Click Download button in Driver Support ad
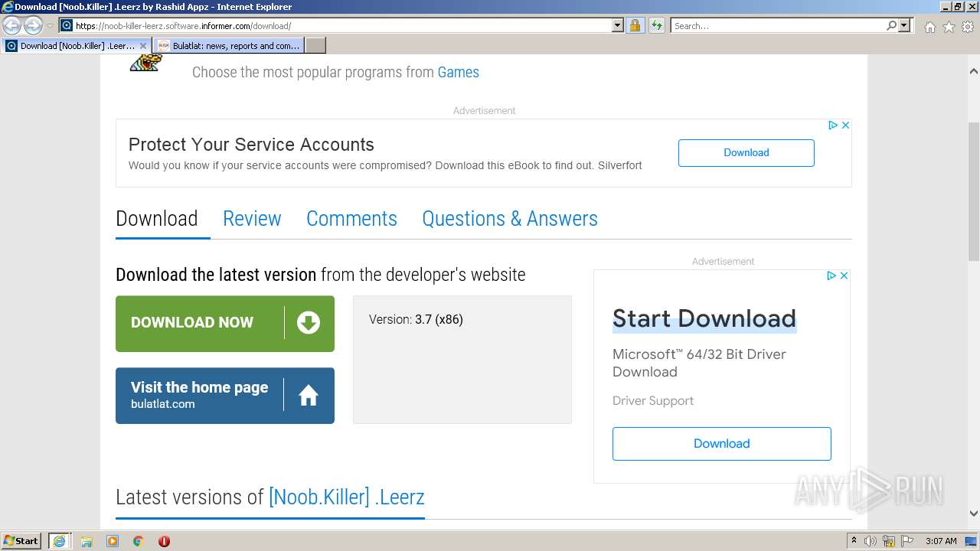Viewport: 980px width, 551px height. point(721,444)
